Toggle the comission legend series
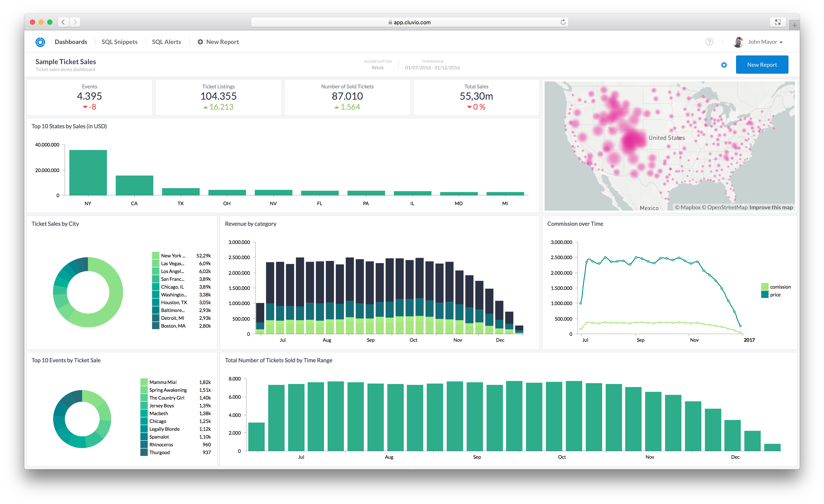The image size is (824, 504). 775,287
